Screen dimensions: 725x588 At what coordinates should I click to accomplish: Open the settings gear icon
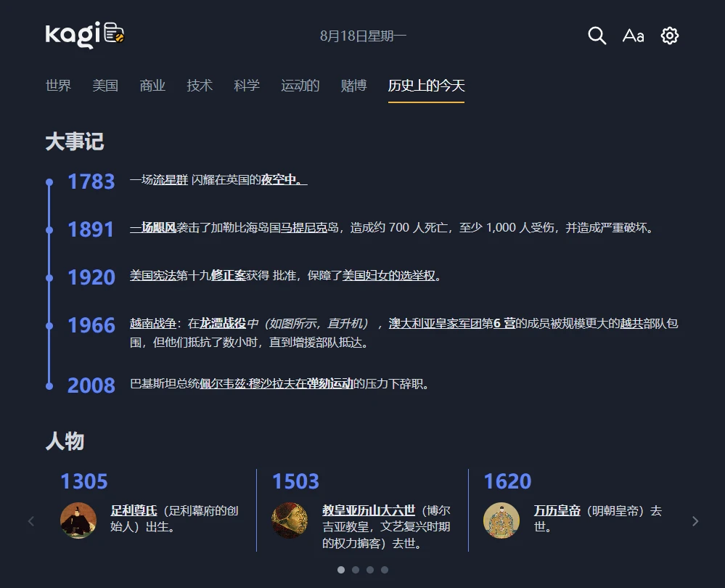coord(669,36)
